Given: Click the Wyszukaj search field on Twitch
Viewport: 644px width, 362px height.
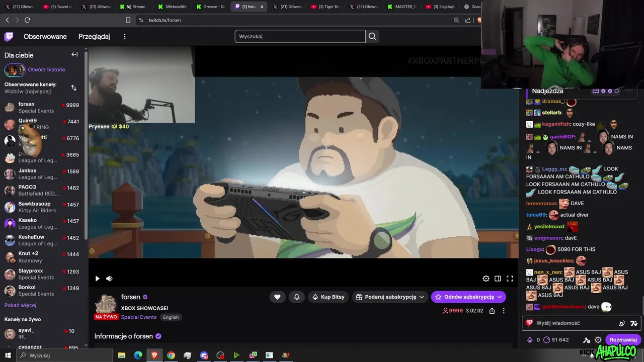Looking at the screenshot, I should click(300, 36).
